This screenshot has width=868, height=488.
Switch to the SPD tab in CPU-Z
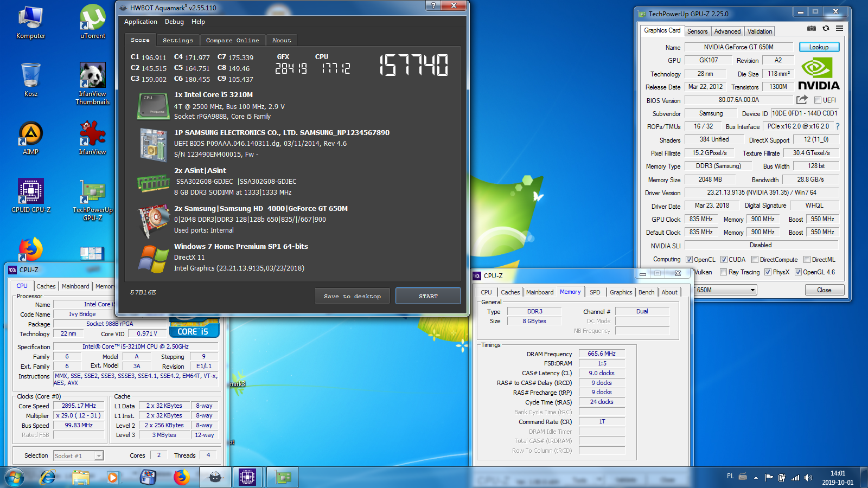coord(595,292)
